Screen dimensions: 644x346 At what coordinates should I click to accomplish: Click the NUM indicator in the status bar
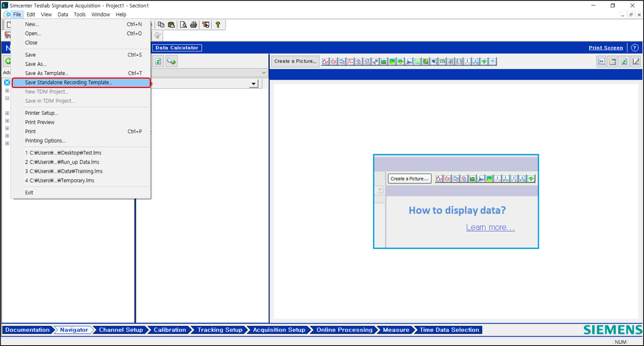click(621, 342)
